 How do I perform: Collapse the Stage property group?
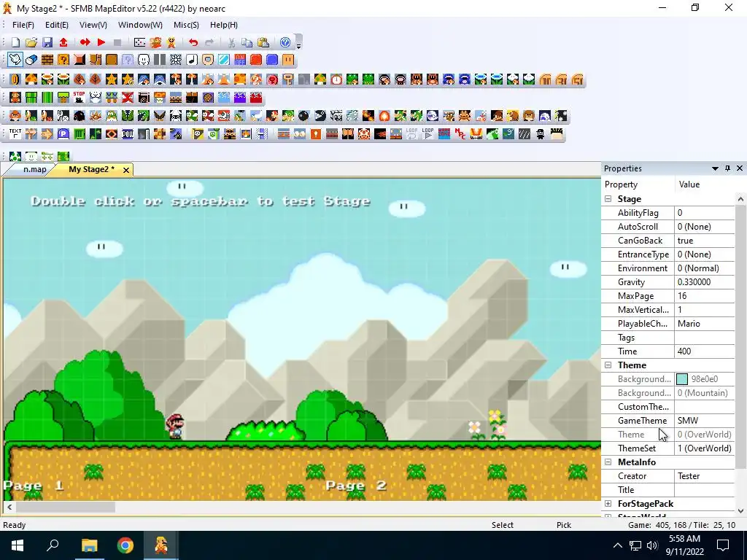click(608, 199)
